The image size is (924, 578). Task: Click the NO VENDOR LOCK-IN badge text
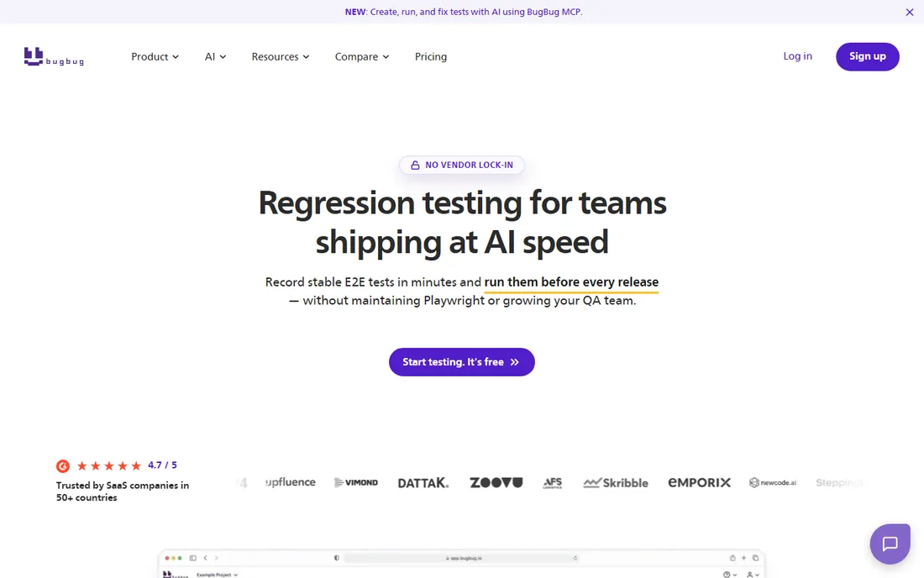pos(469,165)
